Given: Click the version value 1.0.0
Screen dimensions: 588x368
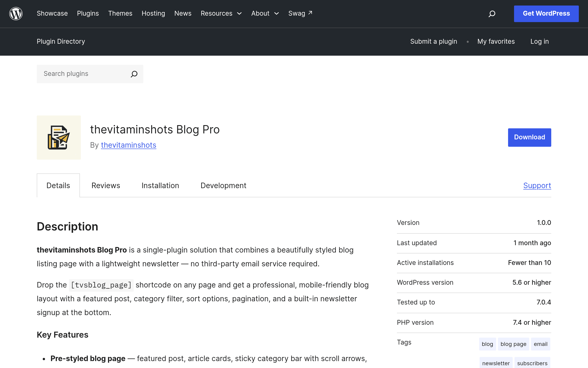Looking at the screenshot, I should [x=544, y=223].
